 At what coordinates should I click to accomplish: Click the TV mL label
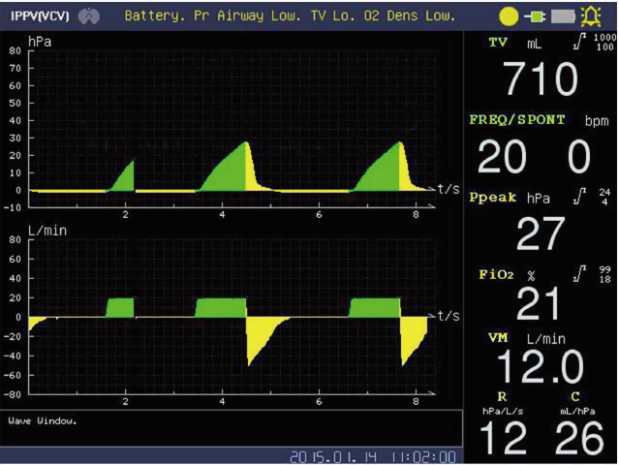point(515,43)
